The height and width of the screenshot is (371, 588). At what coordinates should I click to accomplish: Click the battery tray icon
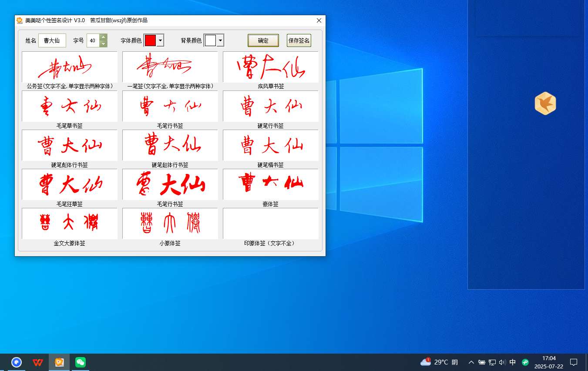(x=482, y=362)
